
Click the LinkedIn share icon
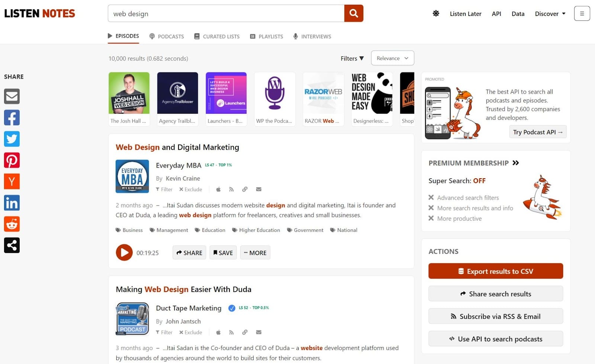(12, 203)
